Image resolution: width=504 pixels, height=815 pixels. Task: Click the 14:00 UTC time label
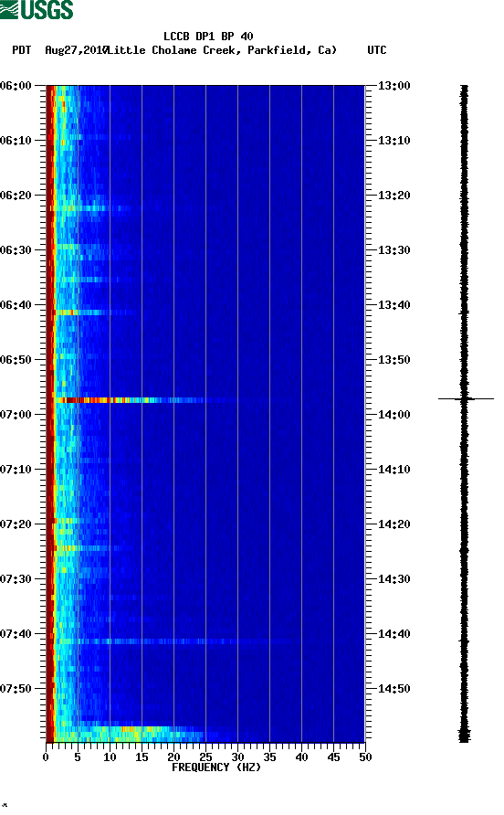point(394,414)
